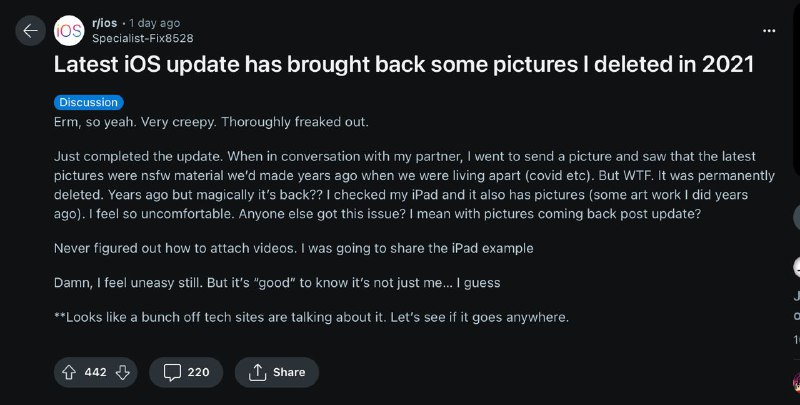Click the gray circle button on right edge
This screenshot has height=405, width=800.
tap(797, 217)
